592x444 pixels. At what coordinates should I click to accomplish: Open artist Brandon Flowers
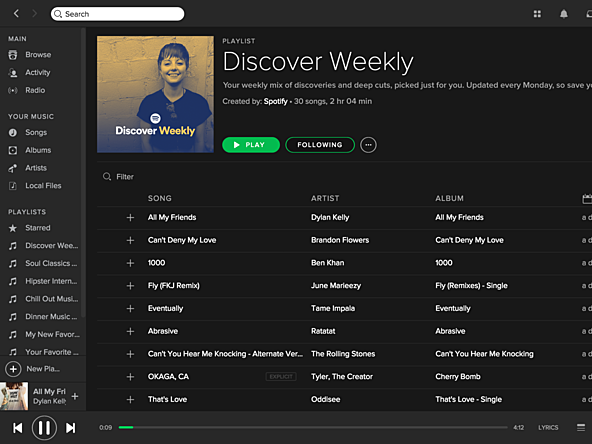pos(340,240)
